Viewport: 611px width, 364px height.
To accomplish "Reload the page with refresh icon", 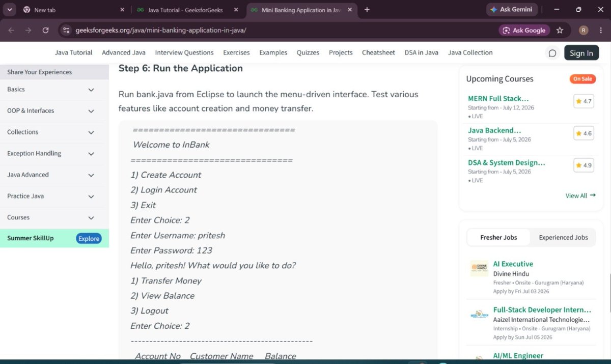I will (x=45, y=30).
